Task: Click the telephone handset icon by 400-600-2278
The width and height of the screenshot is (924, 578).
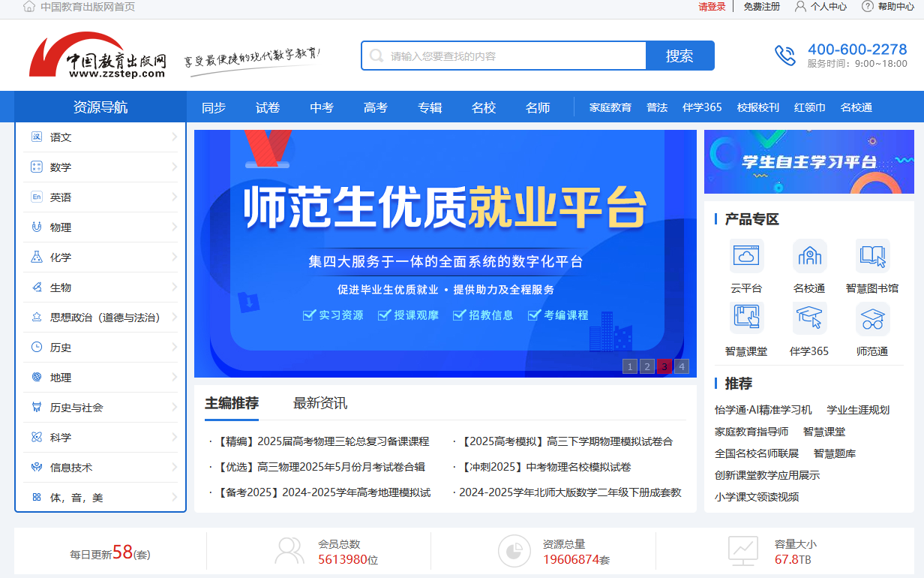Action: 785,56
